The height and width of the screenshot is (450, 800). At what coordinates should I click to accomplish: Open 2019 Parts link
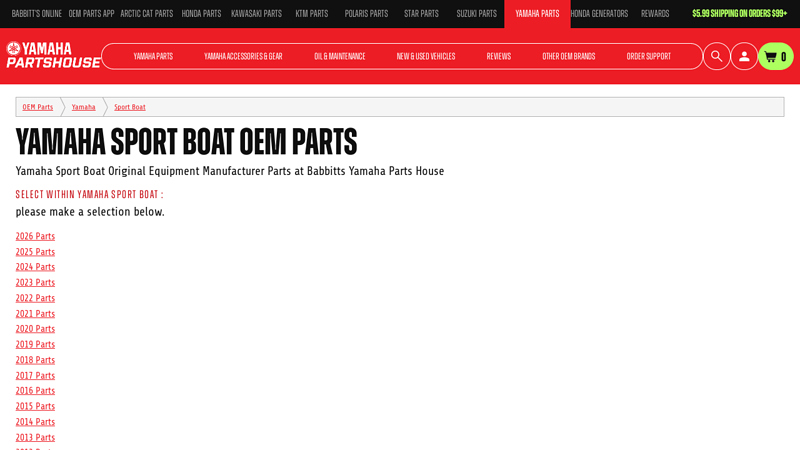[35, 344]
